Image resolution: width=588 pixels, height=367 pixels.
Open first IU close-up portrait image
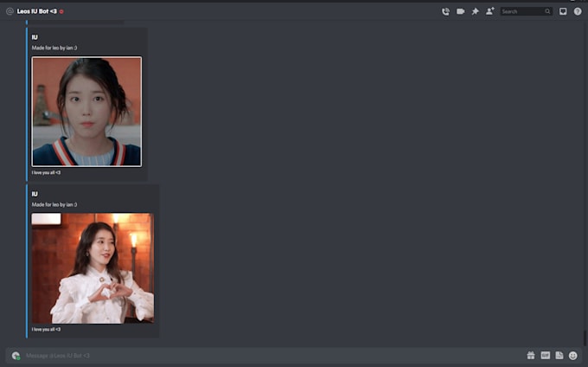pyautogui.click(x=86, y=112)
